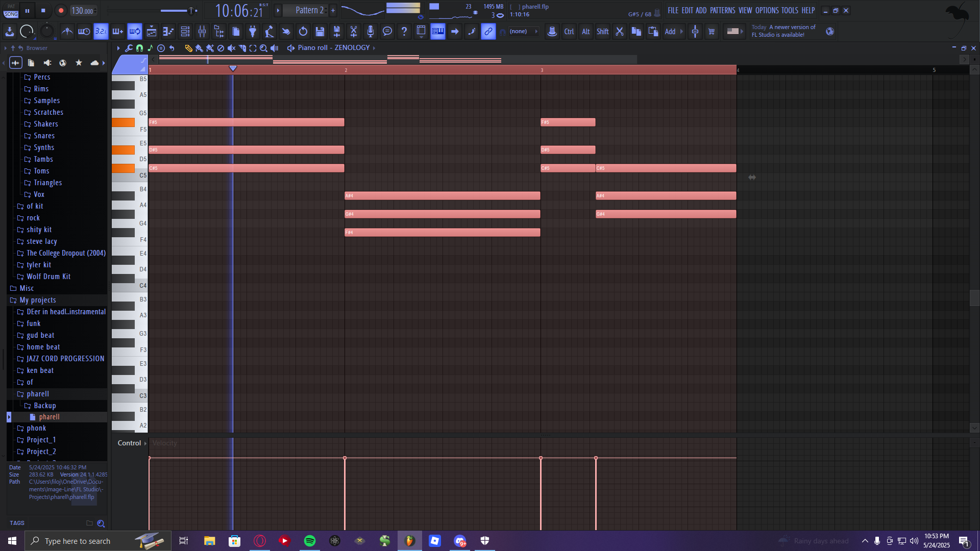
Task: Open the PATTERNS menu
Action: tap(722, 10)
